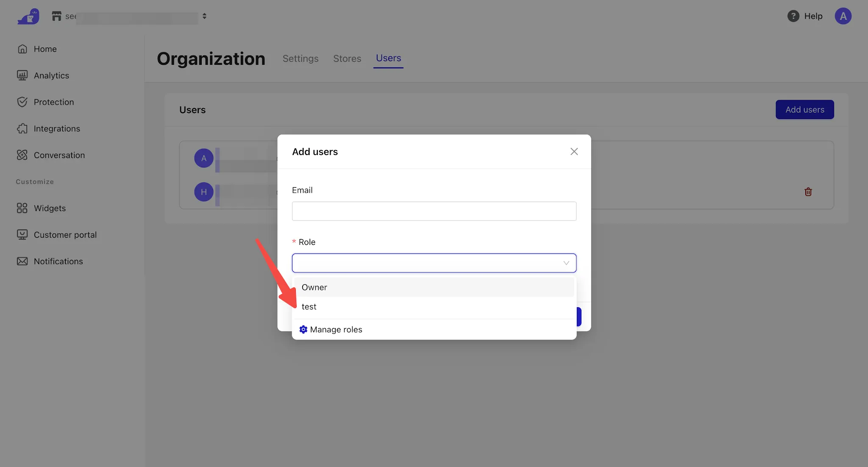Choose Owner role option

(434, 287)
